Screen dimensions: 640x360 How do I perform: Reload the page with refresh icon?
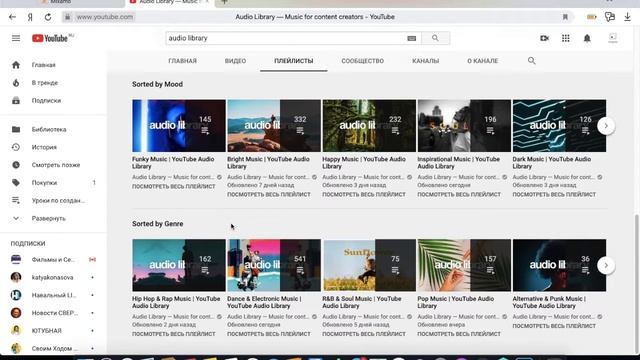(48, 17)
